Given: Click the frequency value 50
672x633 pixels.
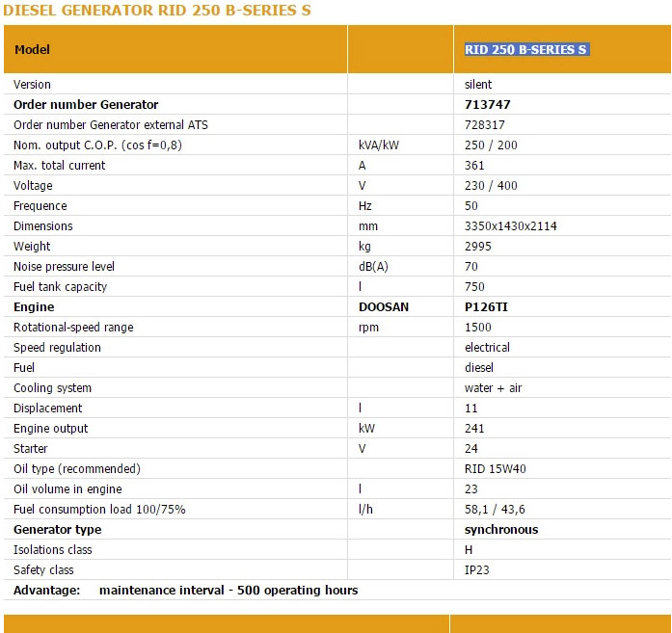Looking at the screenshot, I should [x=471, y=206].
